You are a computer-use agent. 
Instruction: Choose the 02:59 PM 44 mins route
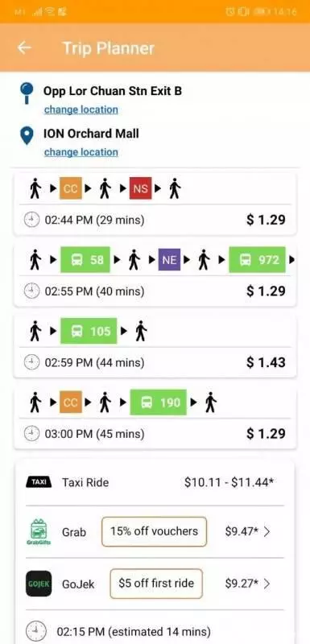click(155, 346)
